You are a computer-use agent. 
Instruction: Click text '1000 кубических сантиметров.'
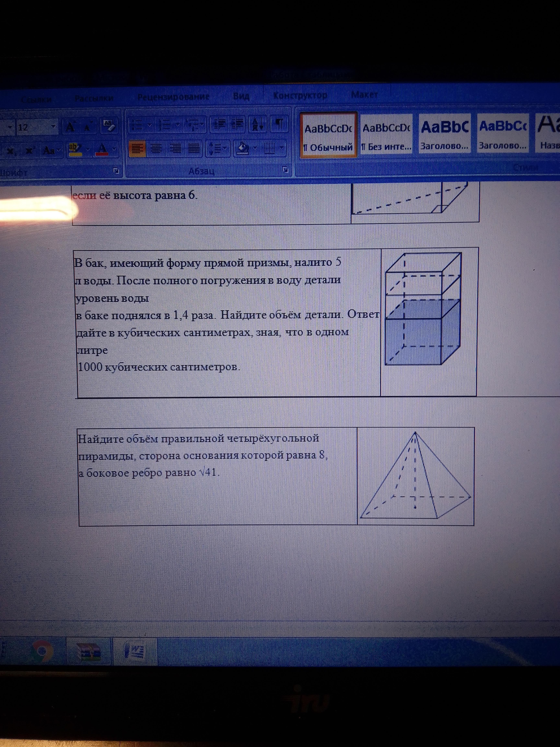159,367
